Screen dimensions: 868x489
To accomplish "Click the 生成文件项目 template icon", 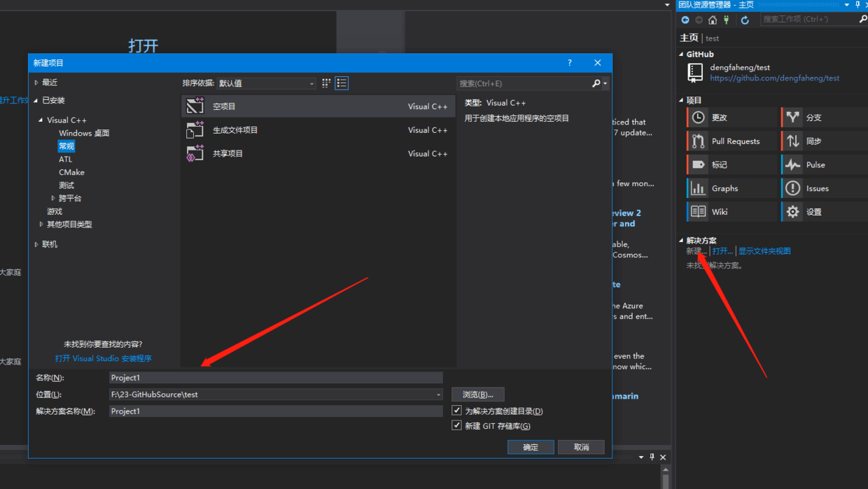I will (195, 130).
